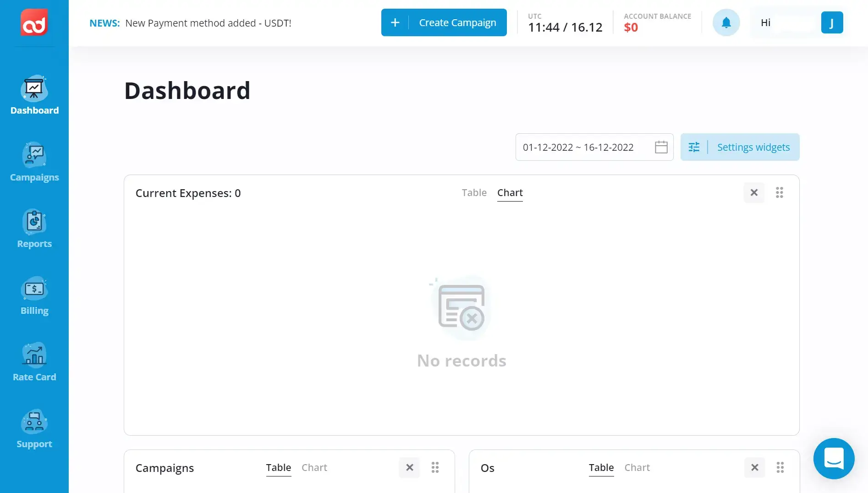Viewport: 868px width, 493px height.
Task: Close the Campaigns widget
Action: coord(409,468)
